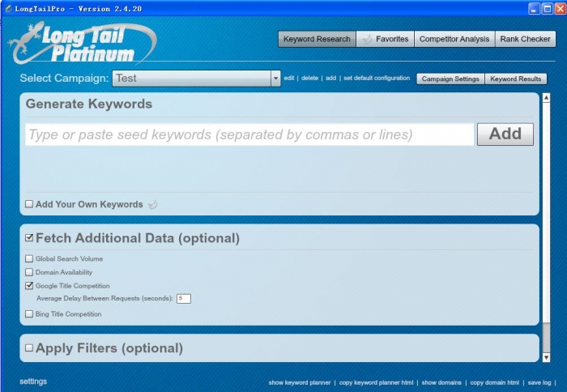
Task: Open the Keyword Research tab
Action: [317, 39]
